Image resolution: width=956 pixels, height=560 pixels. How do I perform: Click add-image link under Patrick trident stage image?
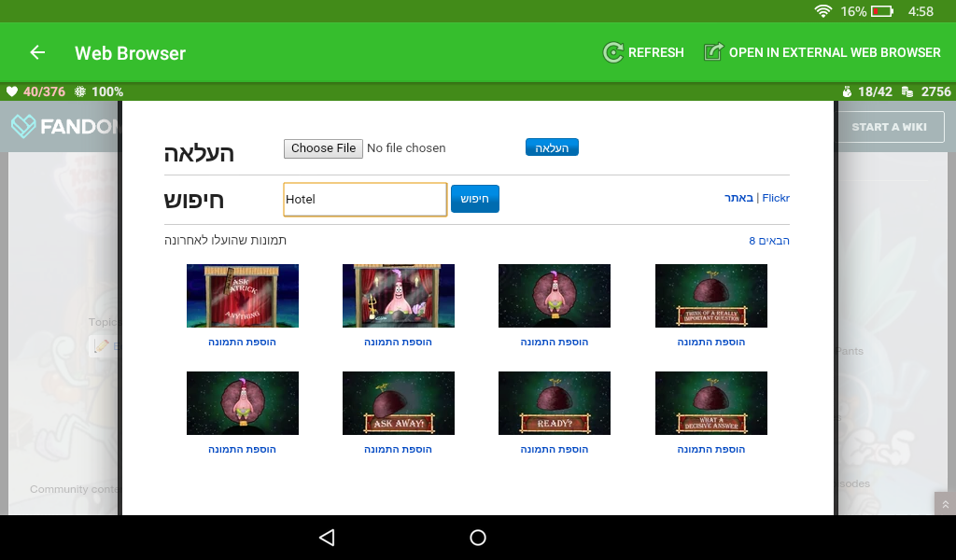[x=398, y=342]
